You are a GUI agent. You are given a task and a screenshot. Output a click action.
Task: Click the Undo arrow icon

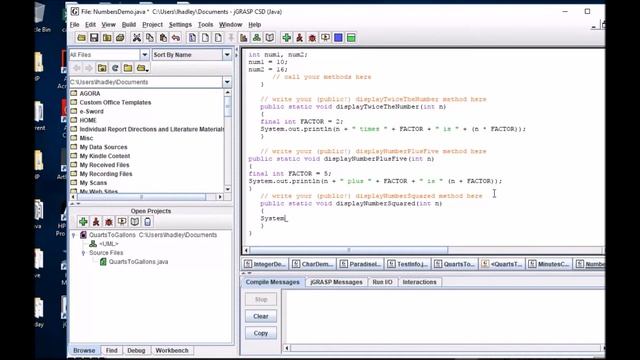(176, 38)
